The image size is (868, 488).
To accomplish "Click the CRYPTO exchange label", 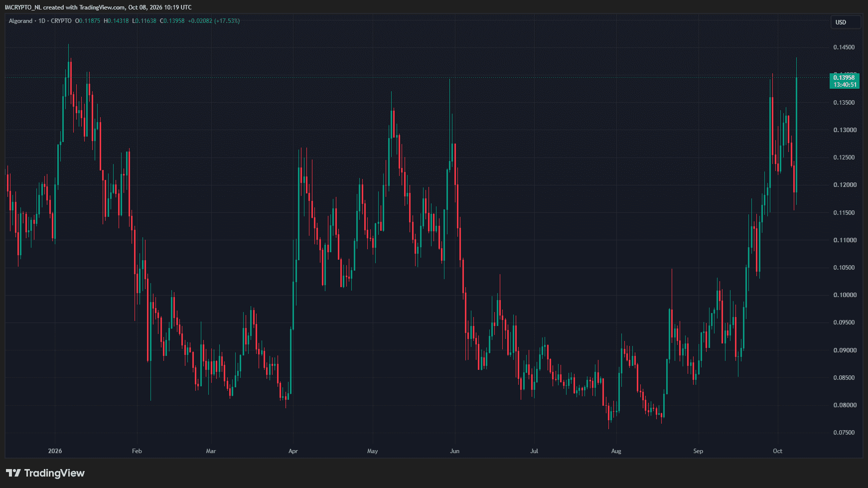I will click(x=61, y=21).
